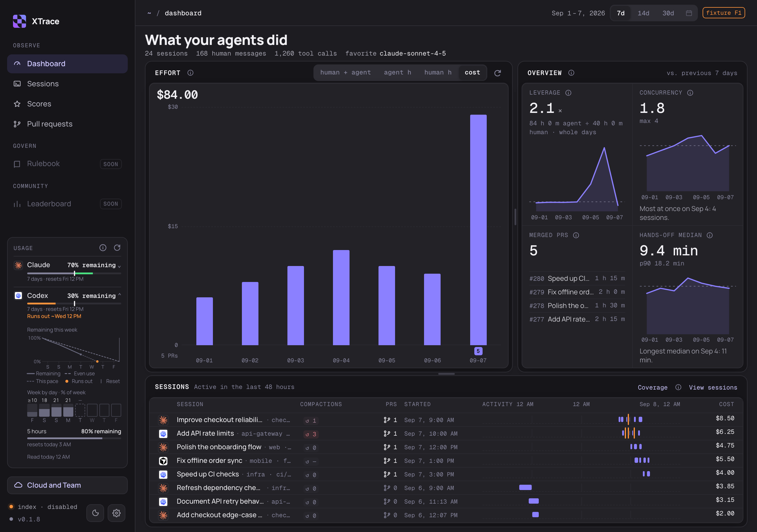The height and width of the screenshot is (532, 757).
Task: Select the human + agent effort tab
Action: click(x=345, y=72)
